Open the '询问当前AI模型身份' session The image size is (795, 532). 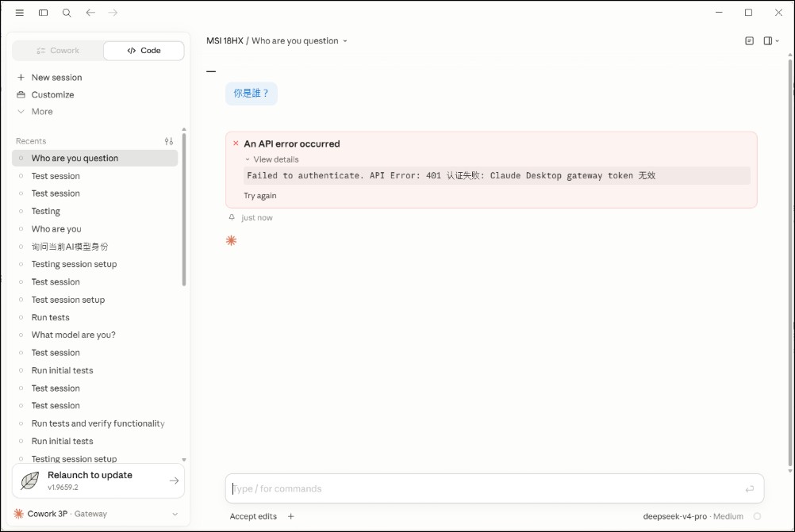pyautogui.click(x=94, y=247)
